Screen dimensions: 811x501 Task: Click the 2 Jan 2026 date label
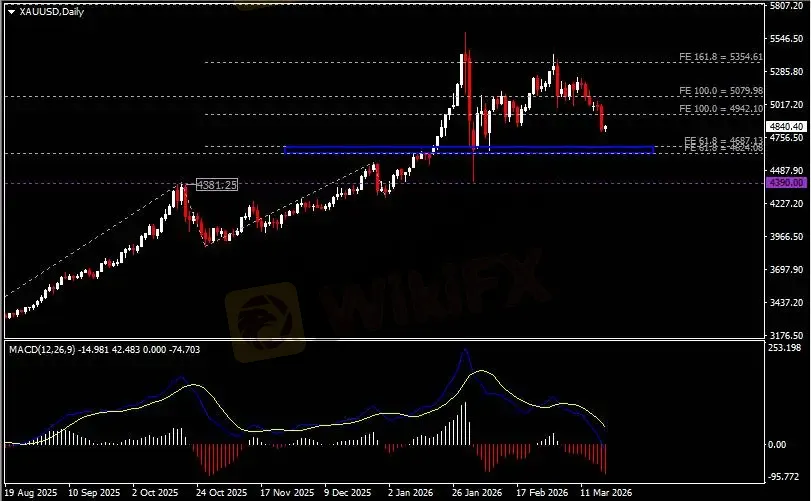click(410, 493)
